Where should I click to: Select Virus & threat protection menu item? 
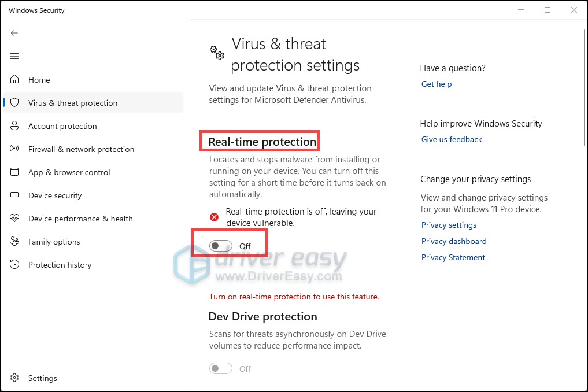tap(73, 103)
